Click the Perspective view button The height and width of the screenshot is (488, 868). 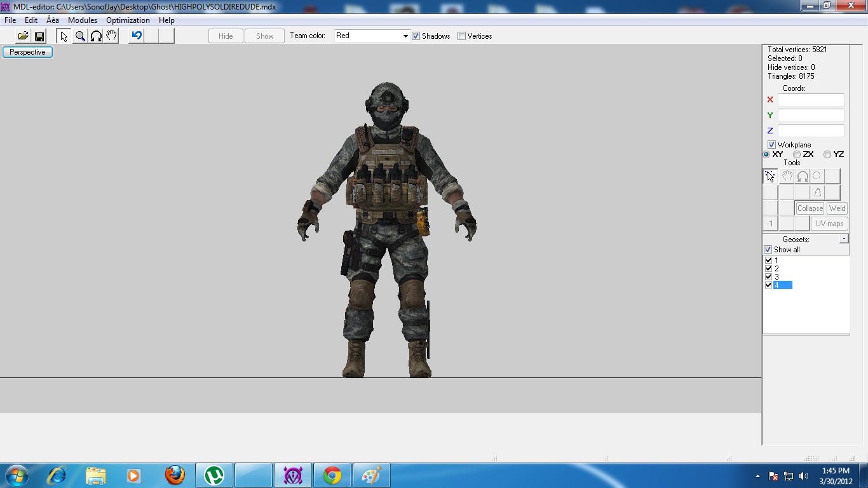(27, 52)
